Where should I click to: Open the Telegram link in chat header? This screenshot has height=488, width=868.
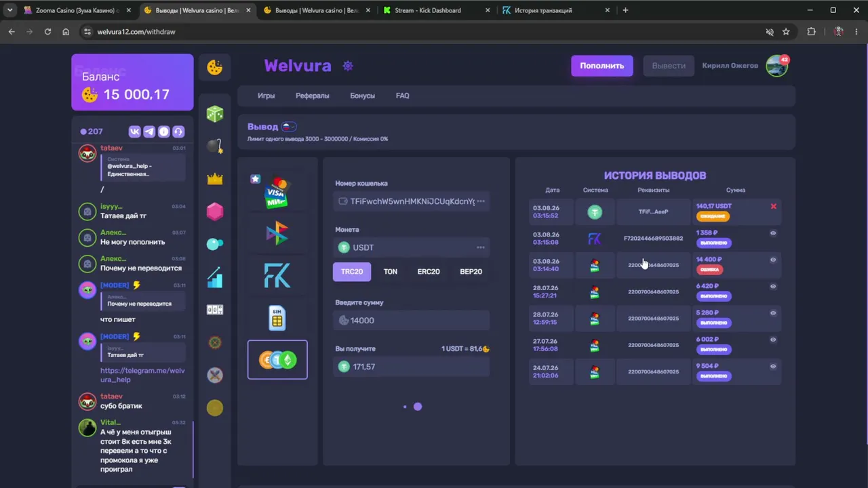click(149, 131)
